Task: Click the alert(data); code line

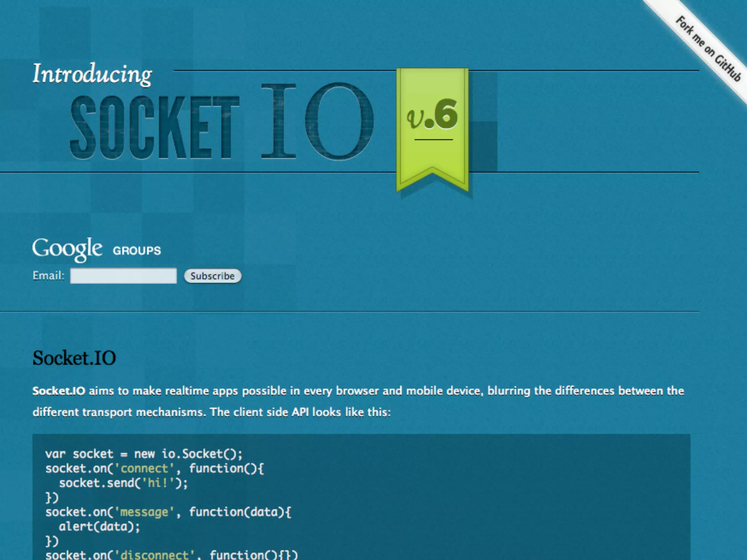Action: point(99,527)
